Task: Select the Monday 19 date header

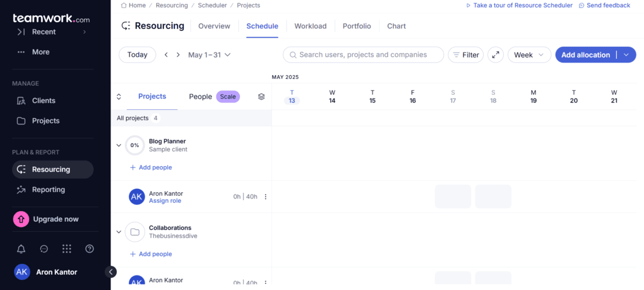Action: pos(533,97)
